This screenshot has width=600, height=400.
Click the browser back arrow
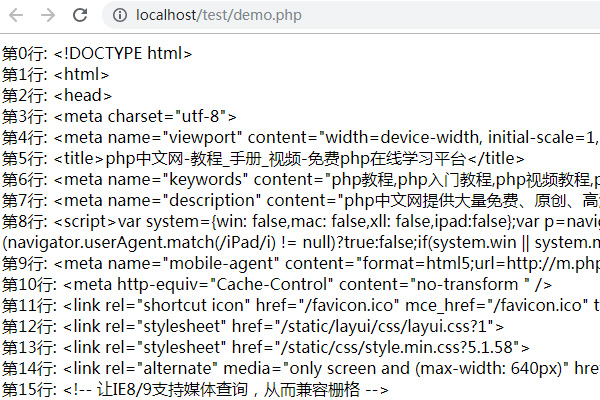pyautogui.click(x=16, y=15)
